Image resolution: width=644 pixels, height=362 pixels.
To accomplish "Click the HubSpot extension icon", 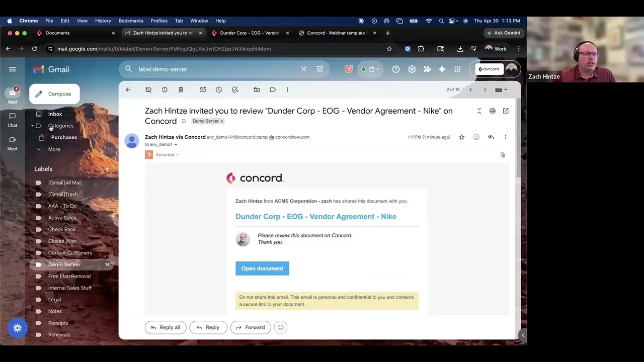I will 349,69.
